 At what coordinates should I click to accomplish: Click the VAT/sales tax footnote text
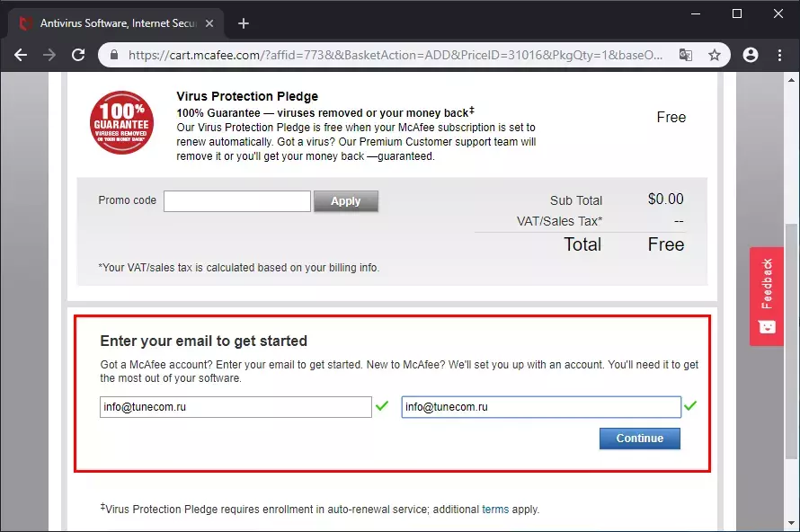coord(239,268)
